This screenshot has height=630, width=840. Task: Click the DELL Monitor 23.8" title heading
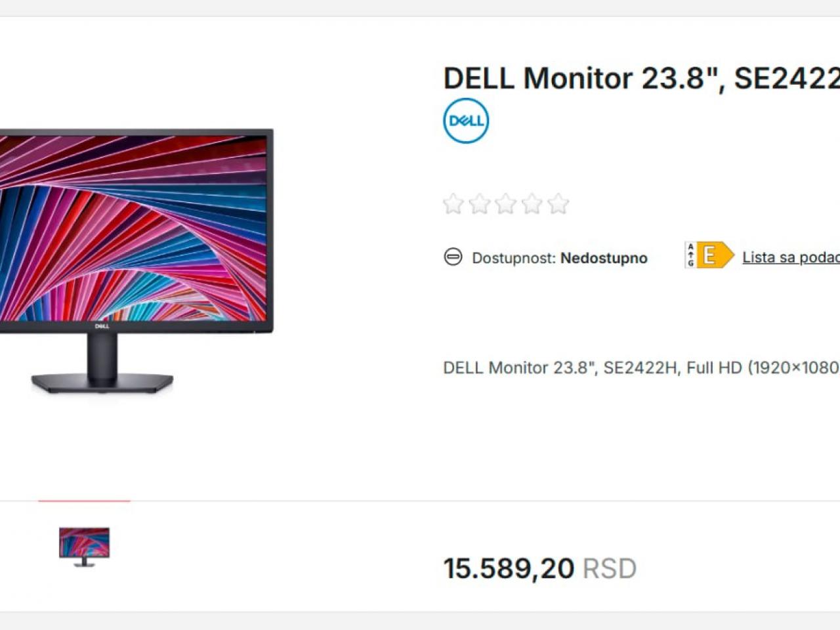[x=642, y=78]
